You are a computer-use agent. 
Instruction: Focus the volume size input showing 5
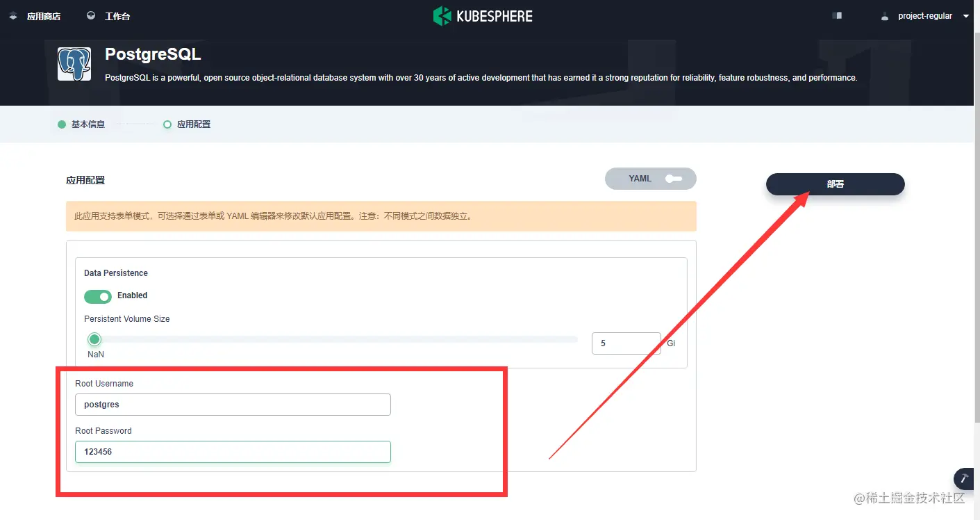tap(626, 343)
